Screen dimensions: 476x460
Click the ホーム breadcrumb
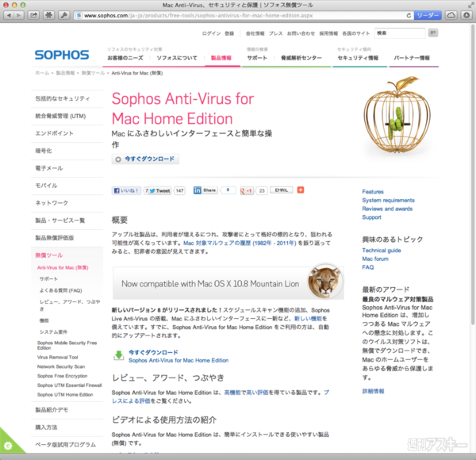click(x=42, y=73)
